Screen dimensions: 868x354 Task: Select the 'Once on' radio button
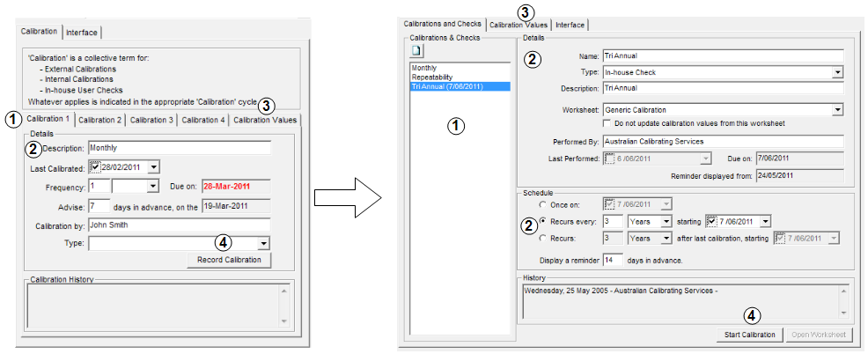click(542, 203)
